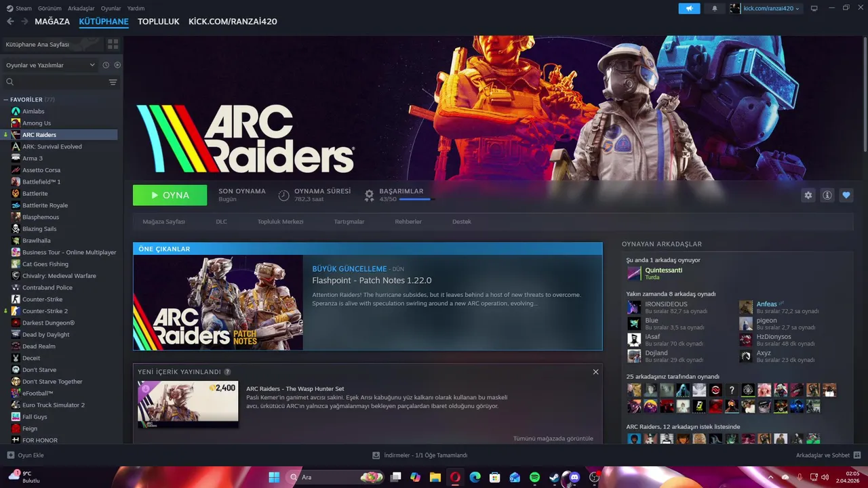Click Tümünü mağazada görüntüle link
The height and width of the screenshot is (488, 868).
pyautogui.click(x=553, y=439)
